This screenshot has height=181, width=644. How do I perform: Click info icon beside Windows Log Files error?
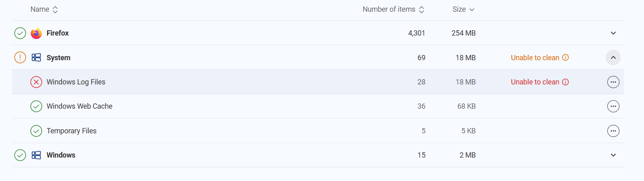[x=565, y=82]
